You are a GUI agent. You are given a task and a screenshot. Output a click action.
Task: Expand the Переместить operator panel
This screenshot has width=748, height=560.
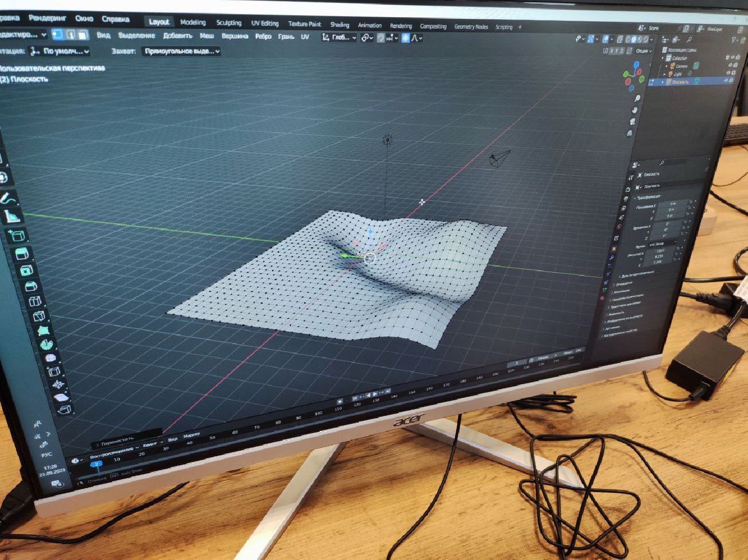[97, 444]
